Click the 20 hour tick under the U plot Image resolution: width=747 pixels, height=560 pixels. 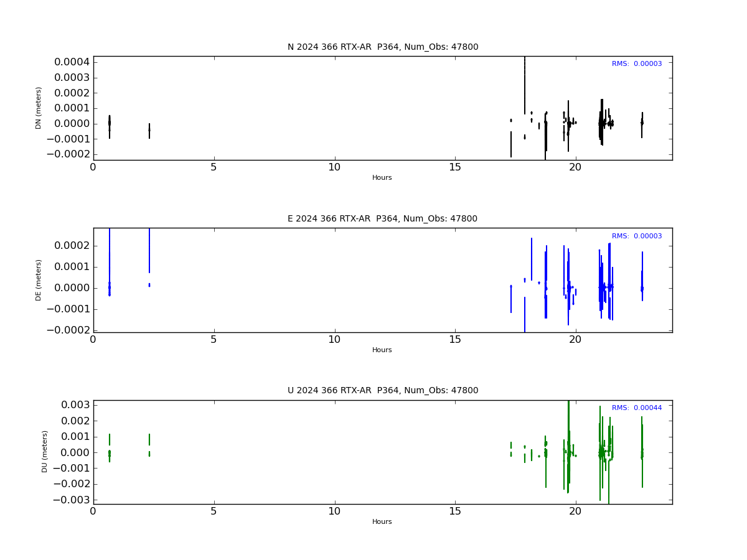coord(576,511)
